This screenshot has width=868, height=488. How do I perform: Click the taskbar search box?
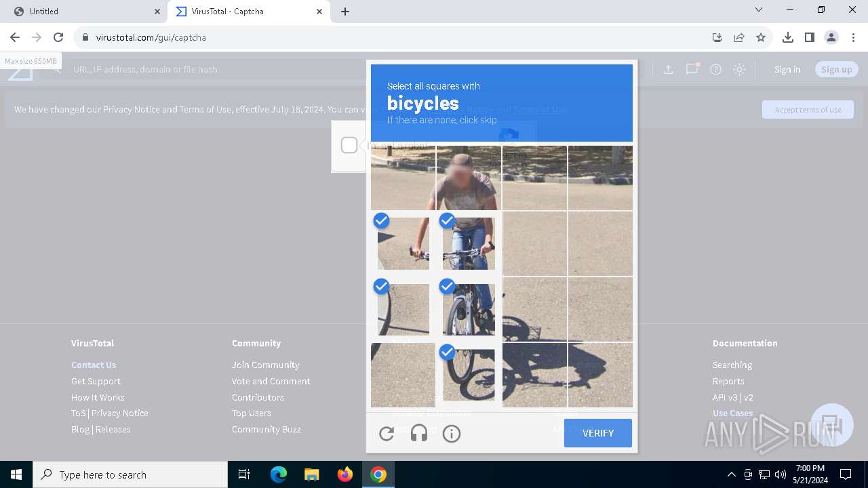click(x=130, y=474)
